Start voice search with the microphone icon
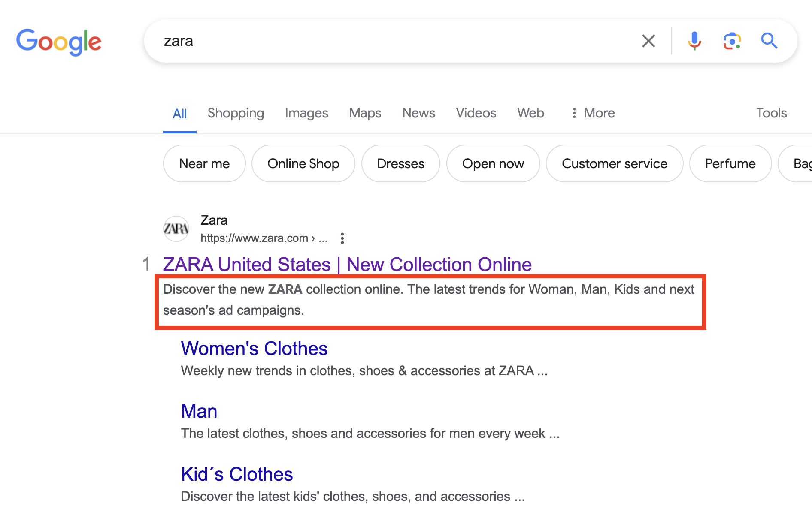Image resolution: width=812 pixels, height=518 pixels. [x=694, y=41]
